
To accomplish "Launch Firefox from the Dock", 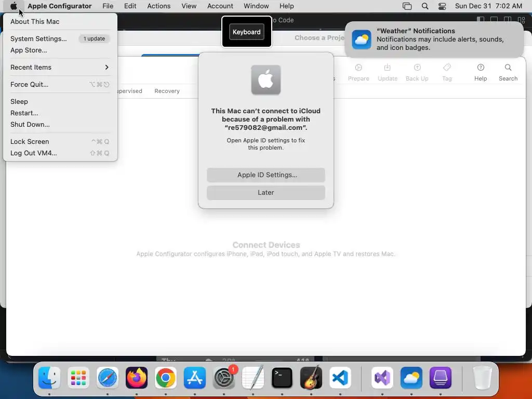I will click(137, 378).
